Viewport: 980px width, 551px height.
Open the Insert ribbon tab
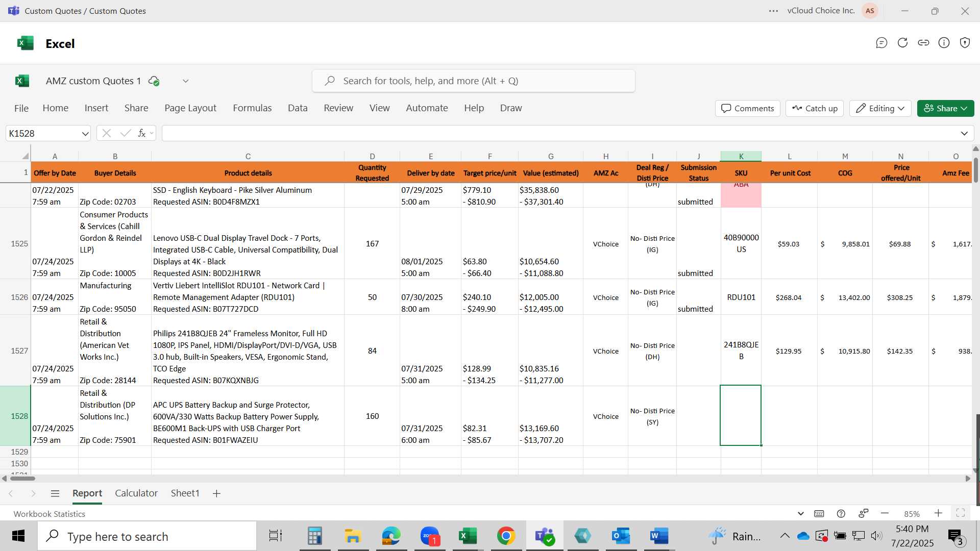[96, 108]
